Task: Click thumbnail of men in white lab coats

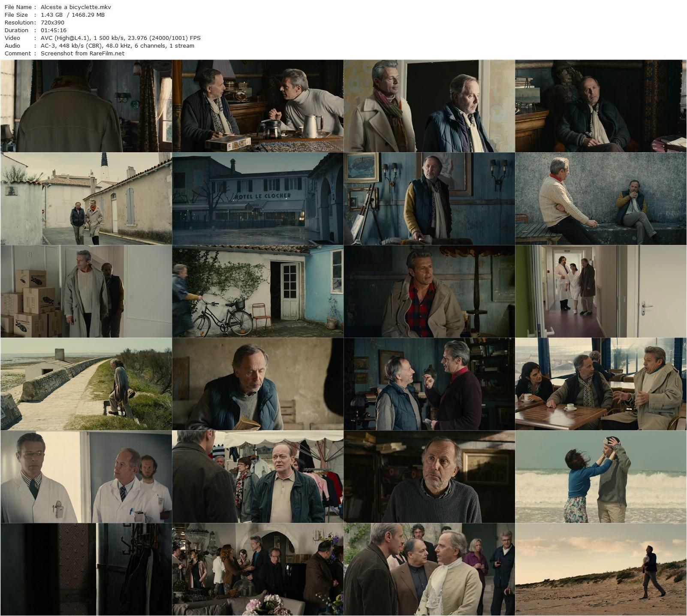Action: [86, 477]
